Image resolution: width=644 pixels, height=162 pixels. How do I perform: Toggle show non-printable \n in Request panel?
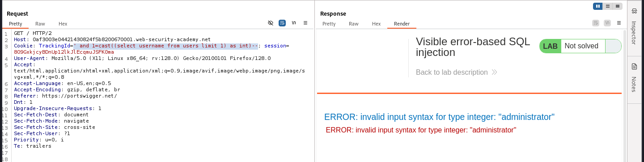pos(294,22)
